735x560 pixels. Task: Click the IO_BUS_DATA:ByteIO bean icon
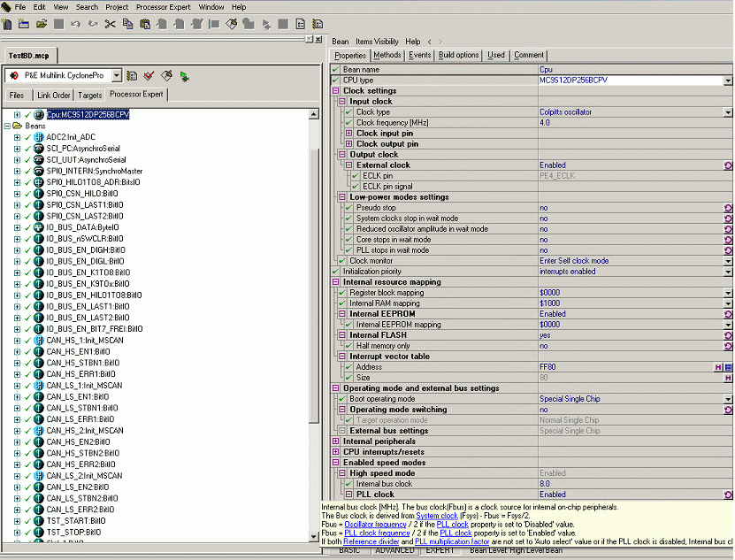[x=39, y=227]
